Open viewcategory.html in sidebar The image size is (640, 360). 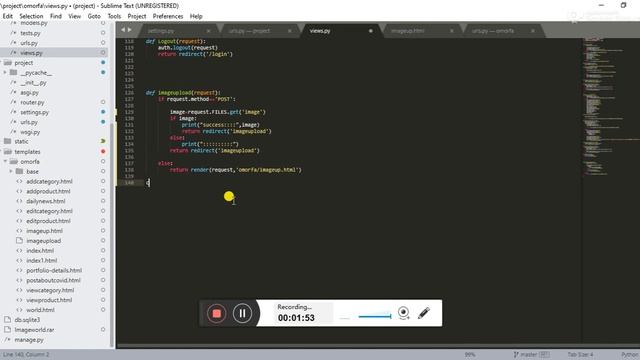50,290
